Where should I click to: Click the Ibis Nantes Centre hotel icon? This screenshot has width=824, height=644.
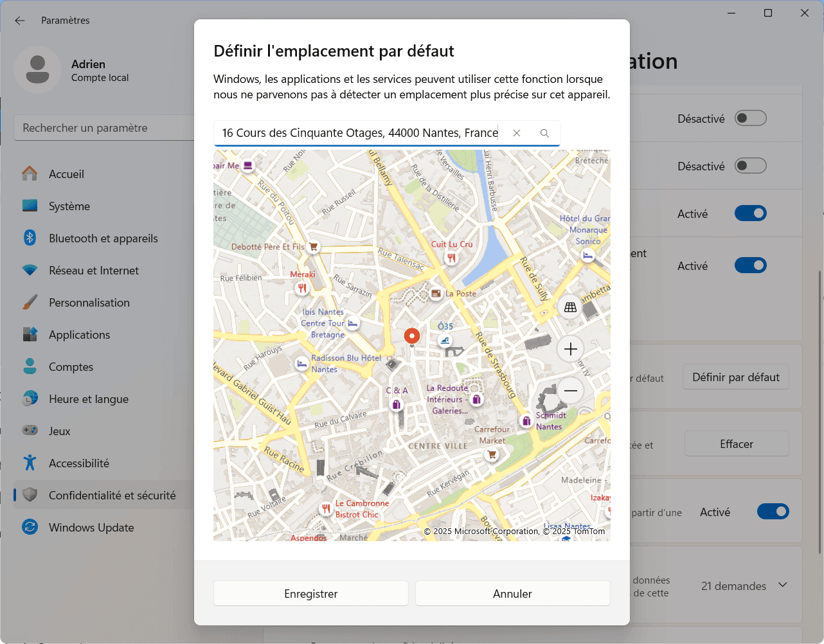coord(353,323)
